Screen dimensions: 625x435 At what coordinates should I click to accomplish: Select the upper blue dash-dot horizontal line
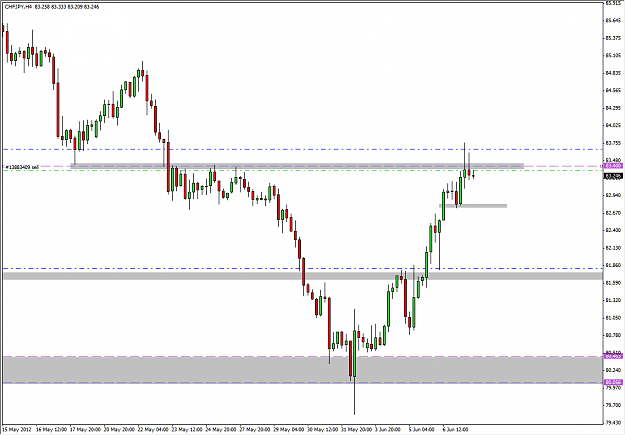[x=302, y=150]
